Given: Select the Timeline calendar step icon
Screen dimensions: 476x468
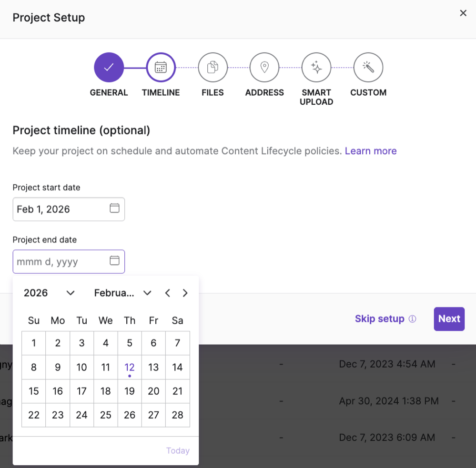Looking at the screenshot, I should (161, 67).
